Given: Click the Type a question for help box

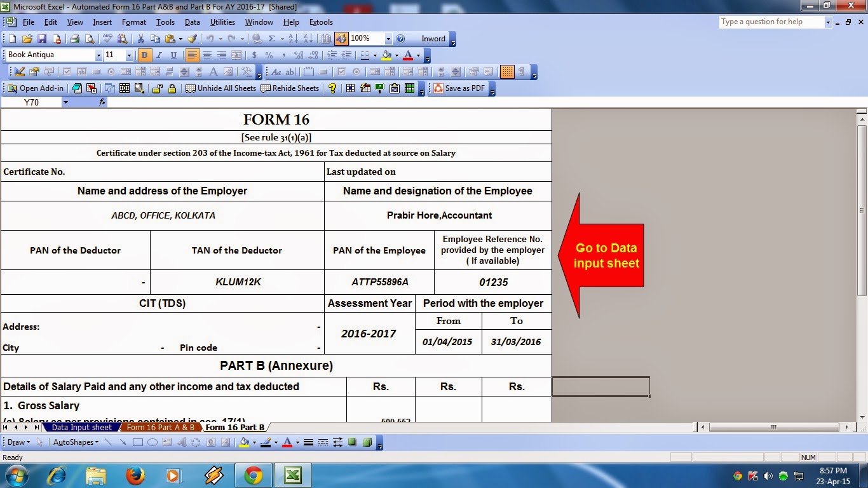Looking at the screenshot, I should [x=771, y=22].
